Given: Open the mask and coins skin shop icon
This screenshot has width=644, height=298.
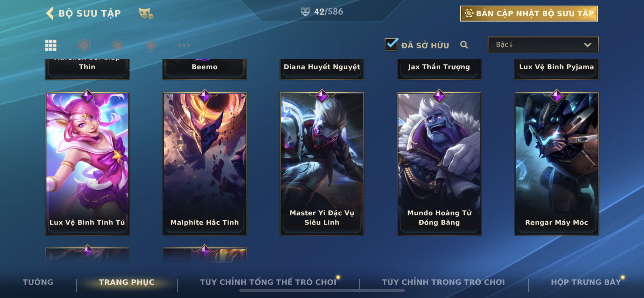Looking at the screenshot, I should tap(146, 13).
